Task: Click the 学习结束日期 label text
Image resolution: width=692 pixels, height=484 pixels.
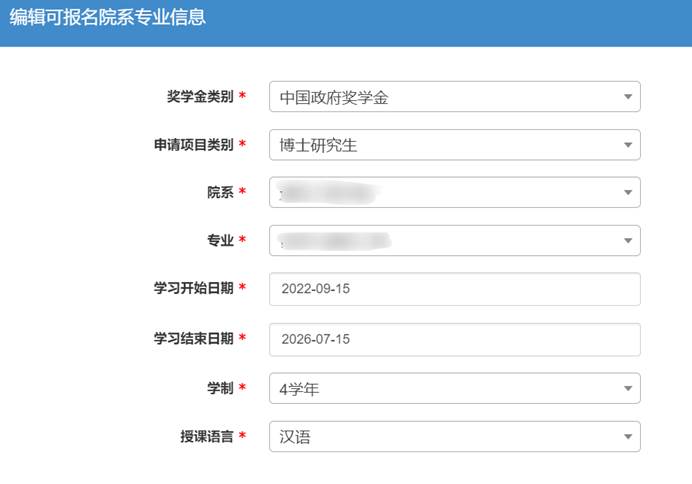Action: tap(188, 339)
